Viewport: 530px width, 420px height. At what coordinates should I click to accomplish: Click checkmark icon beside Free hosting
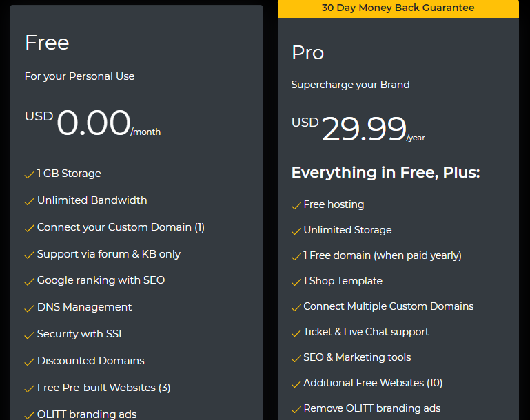click(x=296, y=206)
